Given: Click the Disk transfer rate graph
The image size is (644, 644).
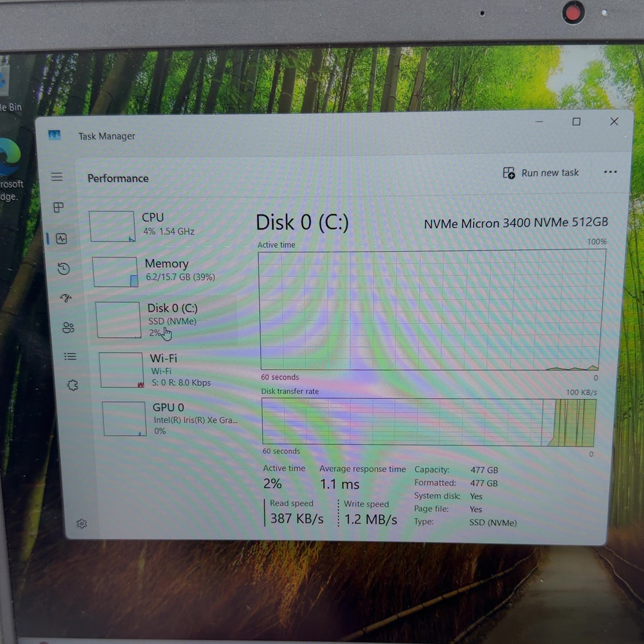Looking at the screenshot, I should [x=429, y=422].
